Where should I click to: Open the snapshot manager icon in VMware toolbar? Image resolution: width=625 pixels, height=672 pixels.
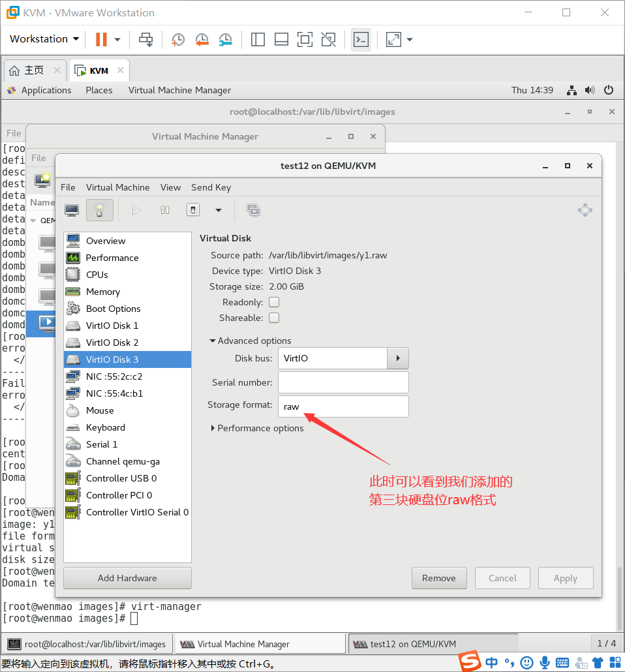(x=226, y=39)
